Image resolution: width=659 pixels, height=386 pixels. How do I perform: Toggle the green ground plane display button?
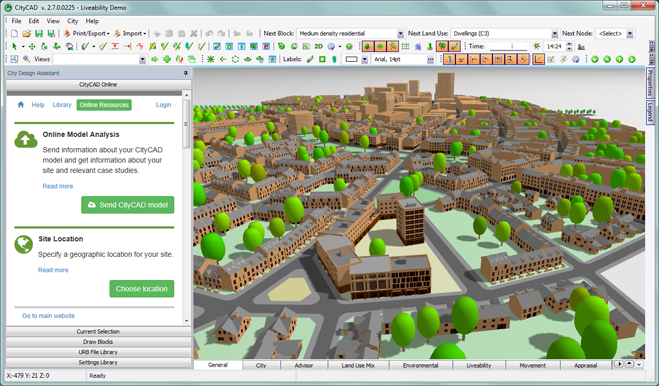coord(380,46)
